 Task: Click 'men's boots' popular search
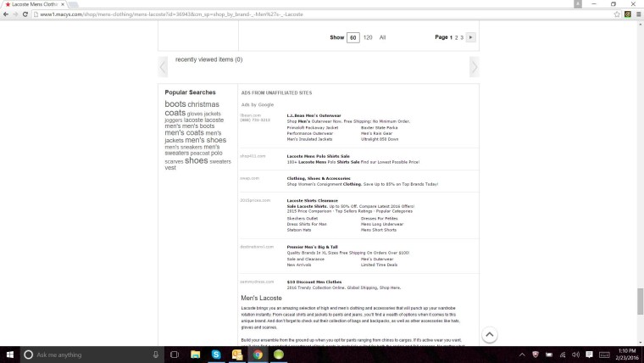point(198,126)
